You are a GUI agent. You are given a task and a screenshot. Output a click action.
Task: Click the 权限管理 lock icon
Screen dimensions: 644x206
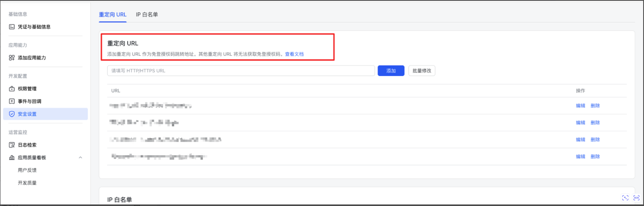click(12, 89)
